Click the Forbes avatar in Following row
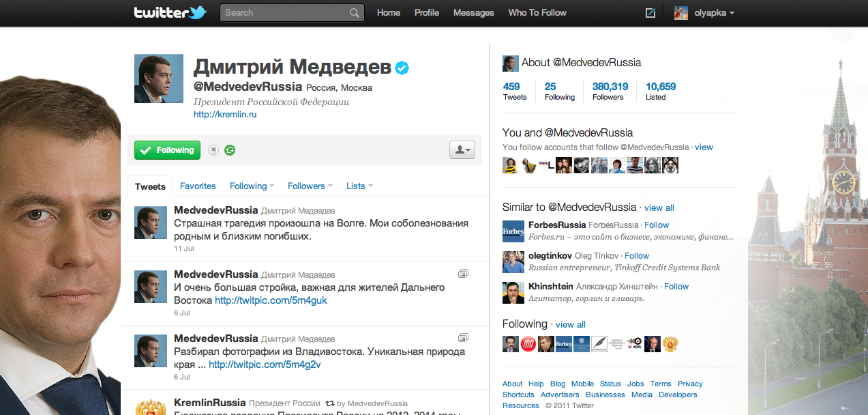The image size is (868, 415). (564, 344)
